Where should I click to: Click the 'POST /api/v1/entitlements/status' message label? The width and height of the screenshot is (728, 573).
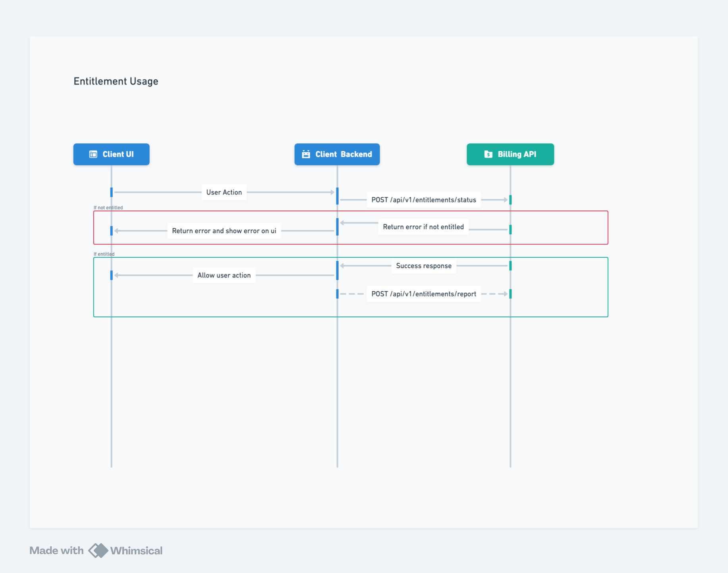(423, 200)
